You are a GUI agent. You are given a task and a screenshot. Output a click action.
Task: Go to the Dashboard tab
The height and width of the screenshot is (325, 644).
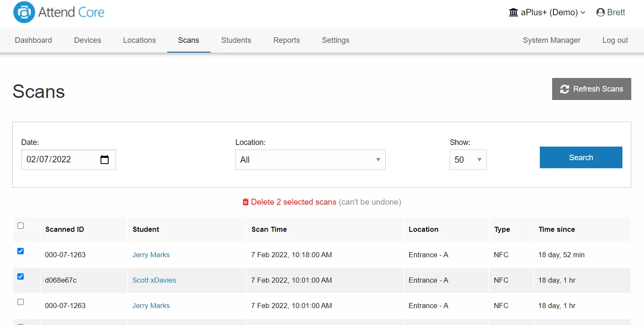(x=33, y=40)
